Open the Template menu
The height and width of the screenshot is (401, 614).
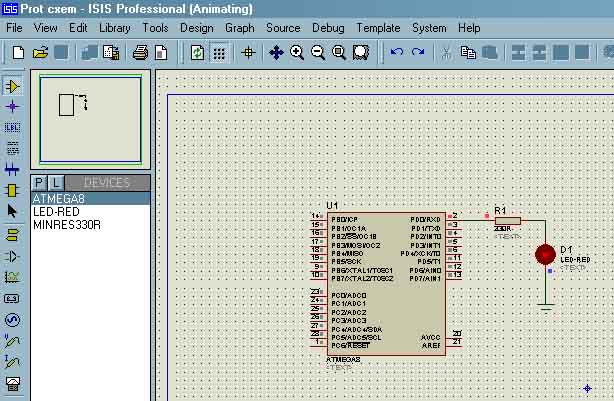point(378,28)
